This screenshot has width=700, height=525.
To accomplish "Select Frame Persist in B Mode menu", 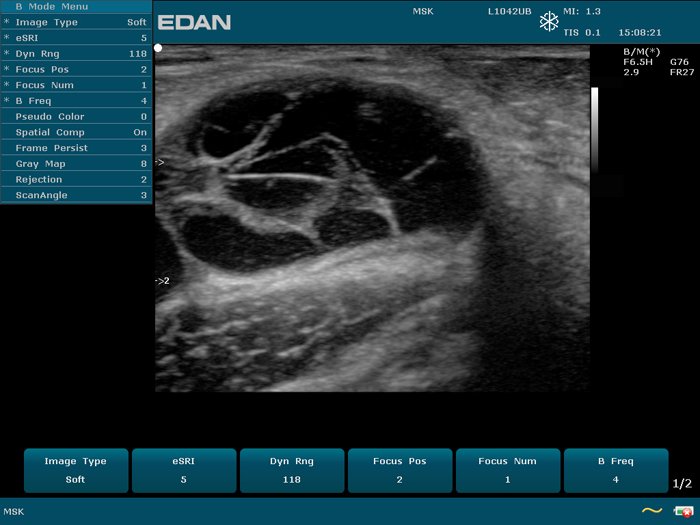I will coord(76,148).
